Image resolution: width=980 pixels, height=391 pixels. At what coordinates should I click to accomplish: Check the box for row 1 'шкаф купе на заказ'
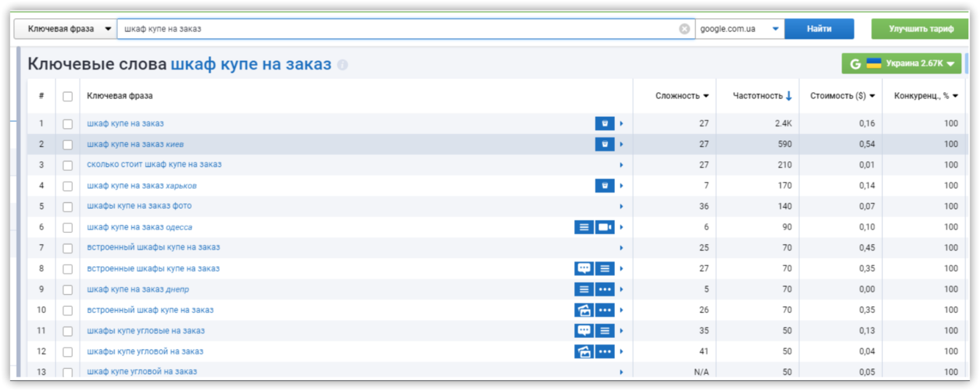coord(68,124)
